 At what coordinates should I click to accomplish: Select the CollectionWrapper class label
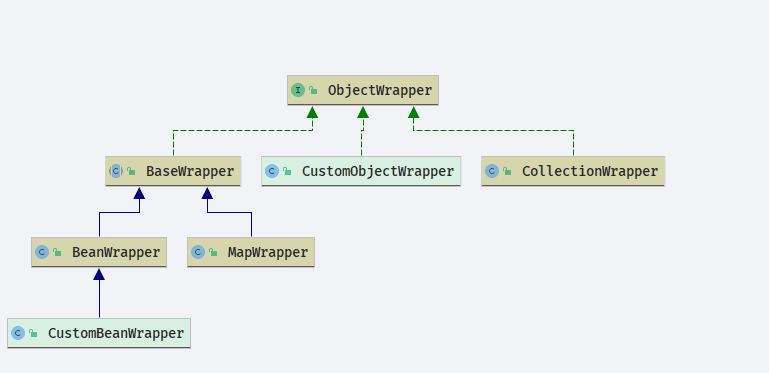(590, 172)
